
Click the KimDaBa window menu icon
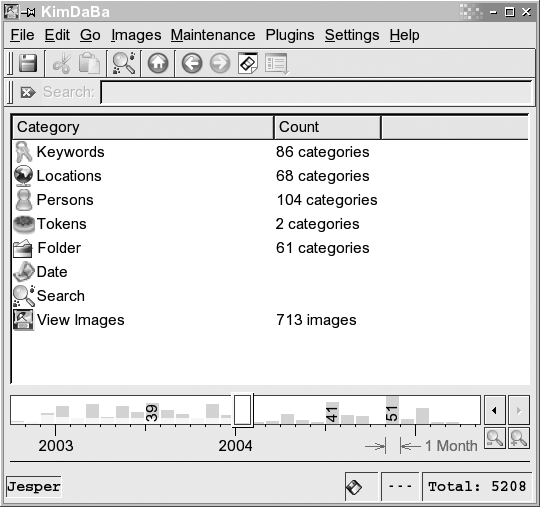[x=11, y=12]
